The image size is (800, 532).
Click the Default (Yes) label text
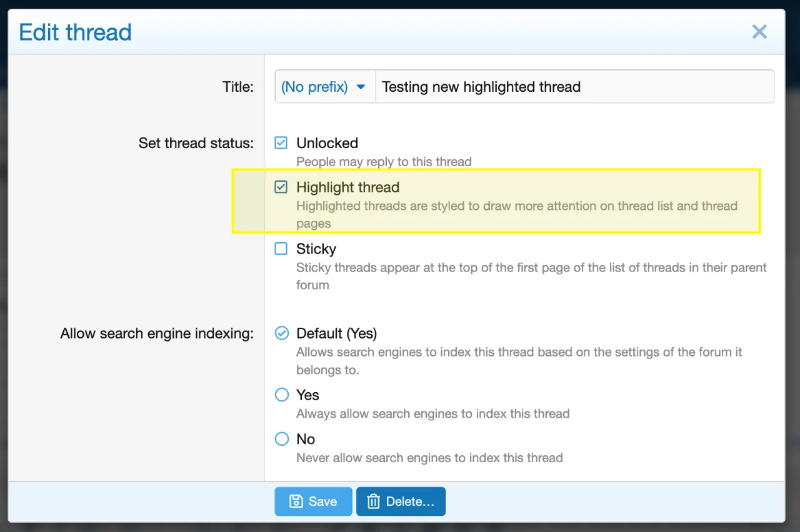(336, 333)
